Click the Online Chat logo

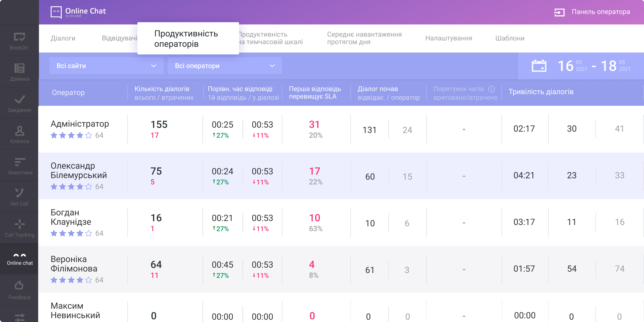[x=78, y=12]
